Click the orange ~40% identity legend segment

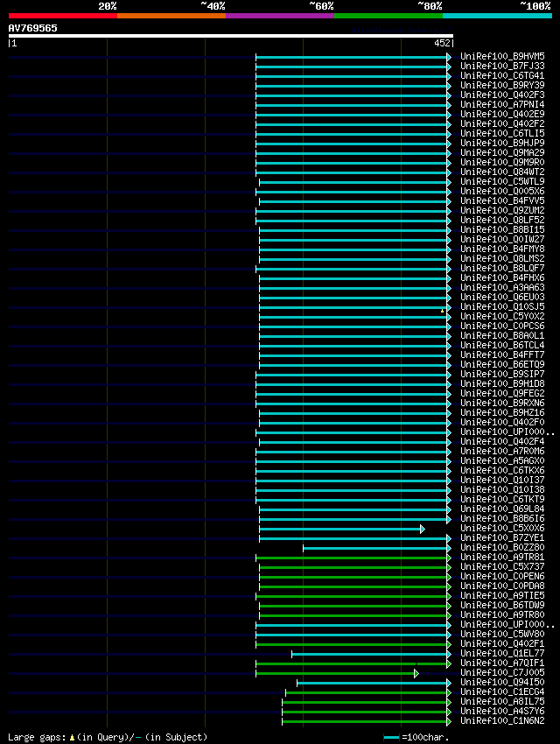coord(171,16)
